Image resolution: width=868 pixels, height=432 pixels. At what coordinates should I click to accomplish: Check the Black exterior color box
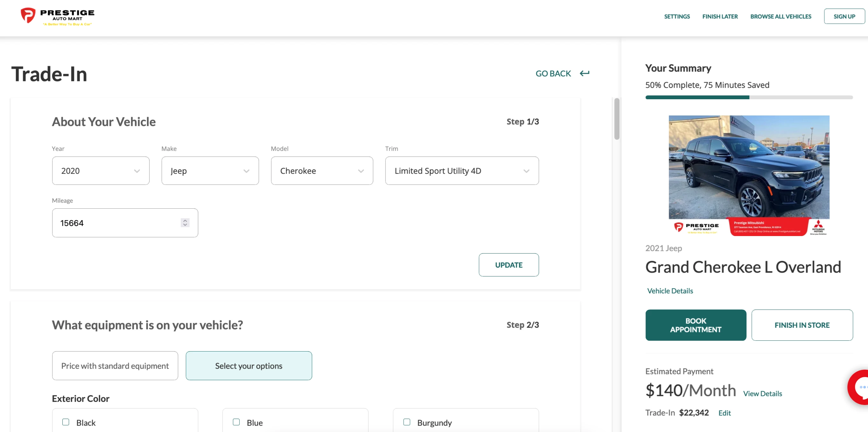tap(66, 422)
